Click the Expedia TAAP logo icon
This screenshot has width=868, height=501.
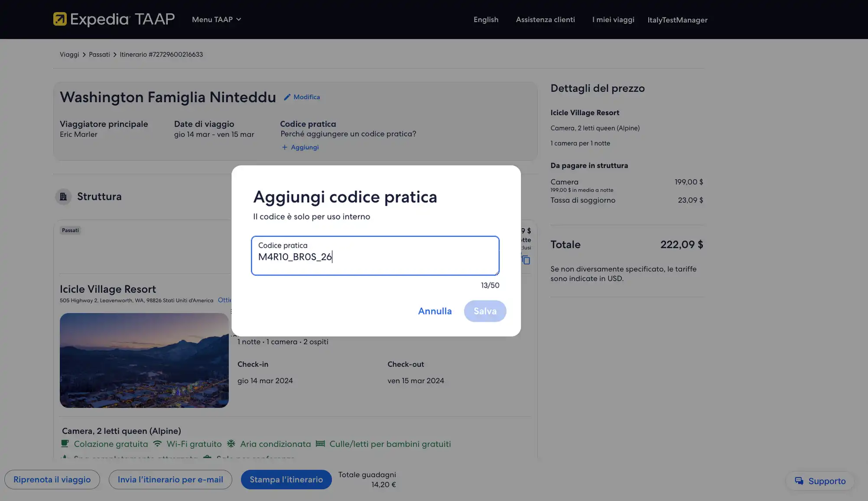coord(60,19)
